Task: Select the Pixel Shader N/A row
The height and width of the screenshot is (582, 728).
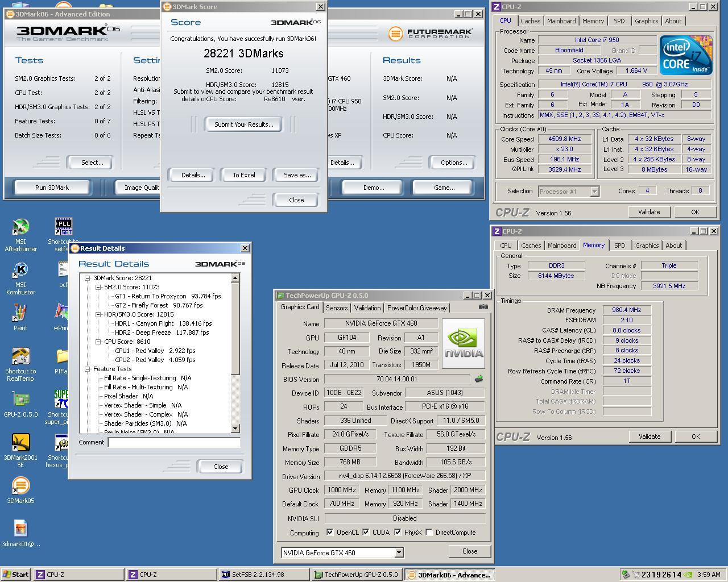Action: 129,396
